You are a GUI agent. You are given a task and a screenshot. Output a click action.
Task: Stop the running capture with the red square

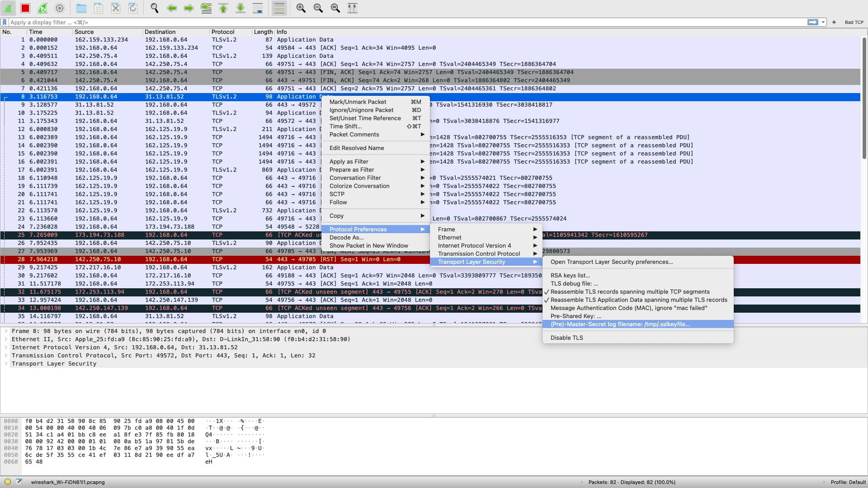point(25,8)
